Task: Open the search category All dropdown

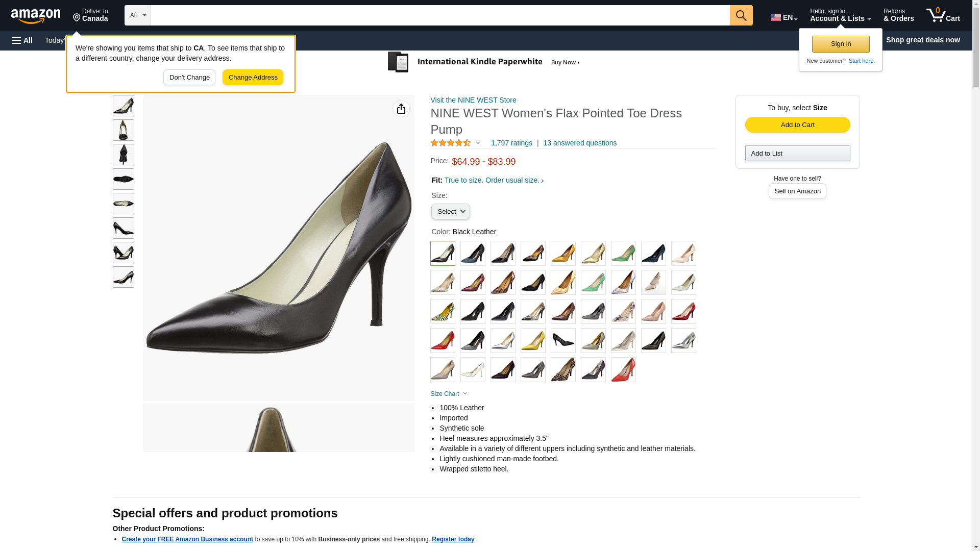Action: [137, 15]
